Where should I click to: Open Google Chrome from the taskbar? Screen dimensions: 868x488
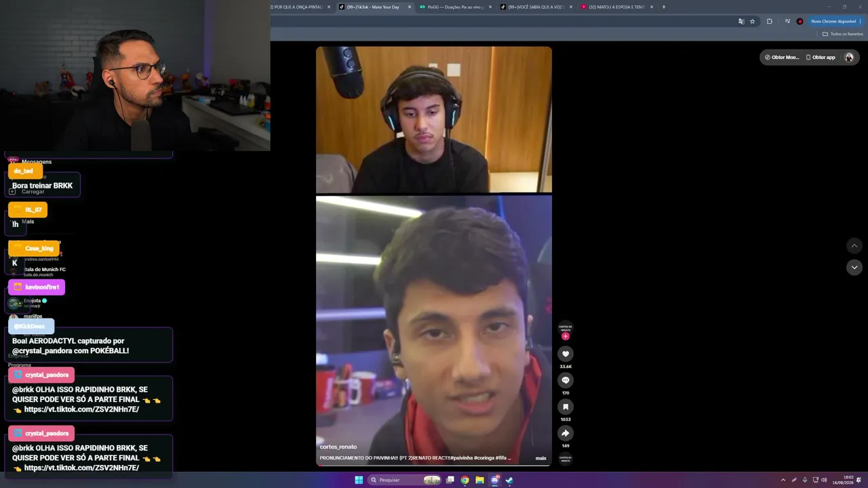pyautogui.click(x=465, y=480)
